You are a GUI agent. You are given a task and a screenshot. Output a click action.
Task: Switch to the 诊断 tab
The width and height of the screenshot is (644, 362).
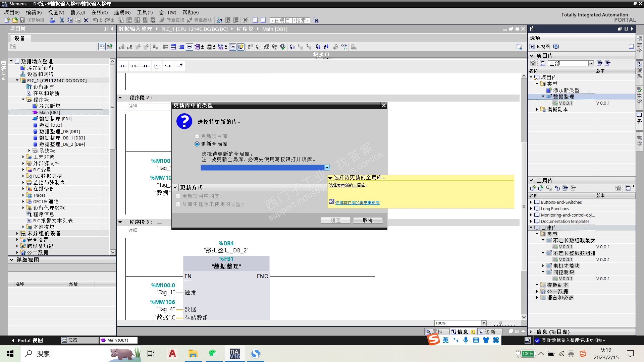click(490, 332)
